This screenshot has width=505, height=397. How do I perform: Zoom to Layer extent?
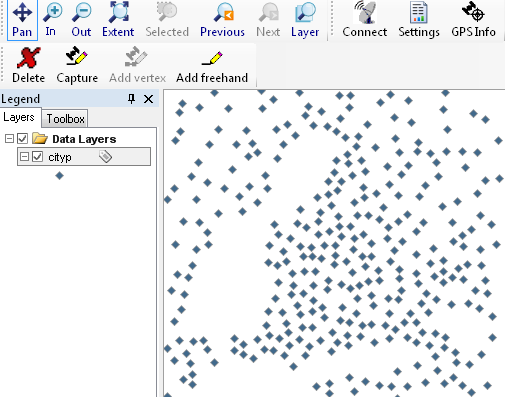pos(305,20)
